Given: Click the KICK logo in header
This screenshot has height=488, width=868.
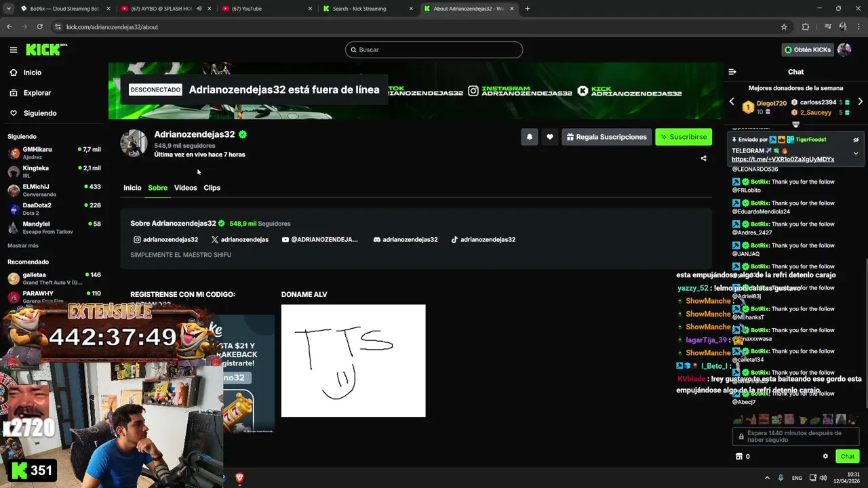Looking at the screenshot, I should 45,49.
